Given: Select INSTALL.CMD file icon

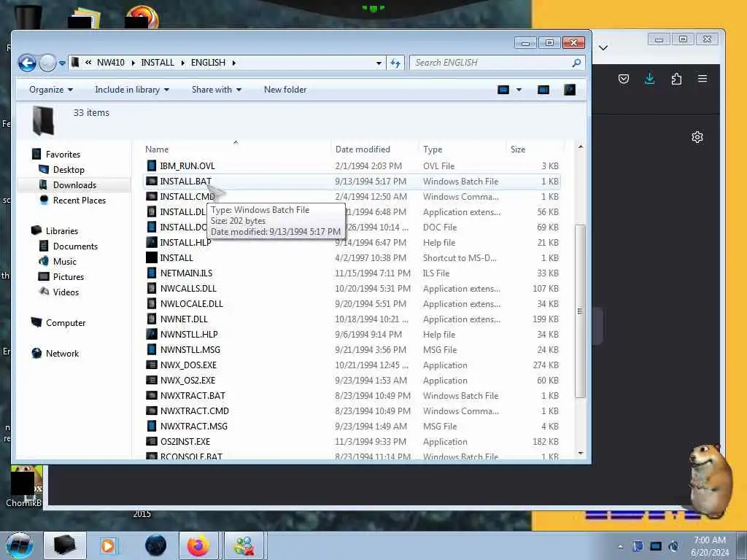Looking at the screenshot, I should click(x=152, y=196).
